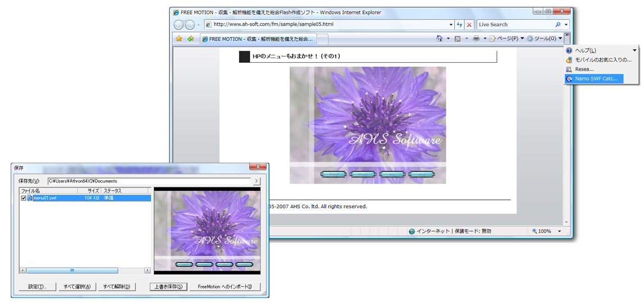Click the file list scroll-left arrow
Image resolution: width=644 pixels, height=303 pixels.
click(x=22, y=270)
